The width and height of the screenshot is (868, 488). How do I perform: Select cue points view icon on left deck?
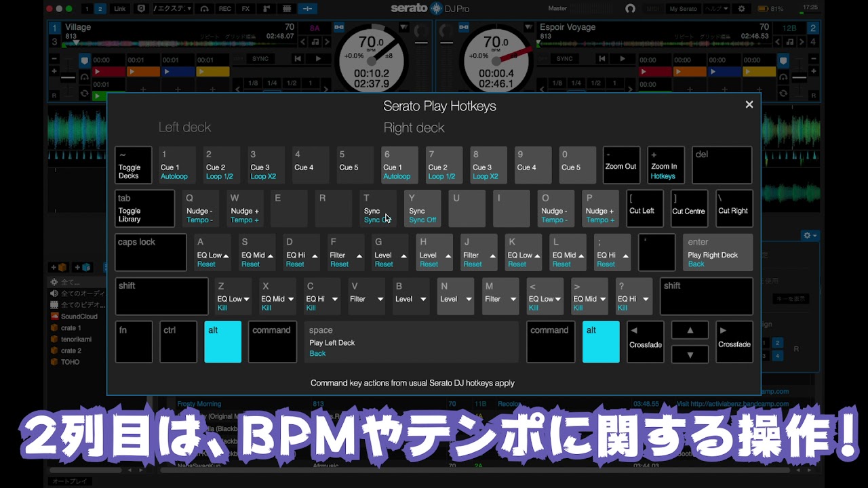[x=85, y=60]
